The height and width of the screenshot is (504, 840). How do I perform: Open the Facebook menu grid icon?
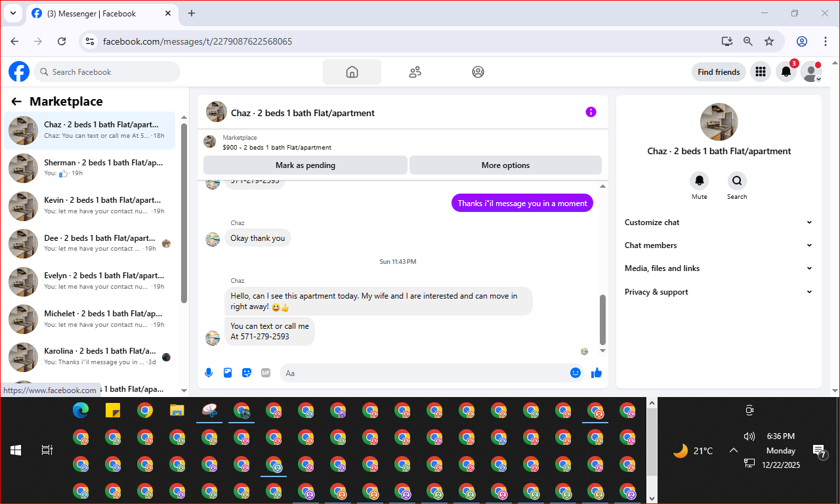(x=761, y=72)
